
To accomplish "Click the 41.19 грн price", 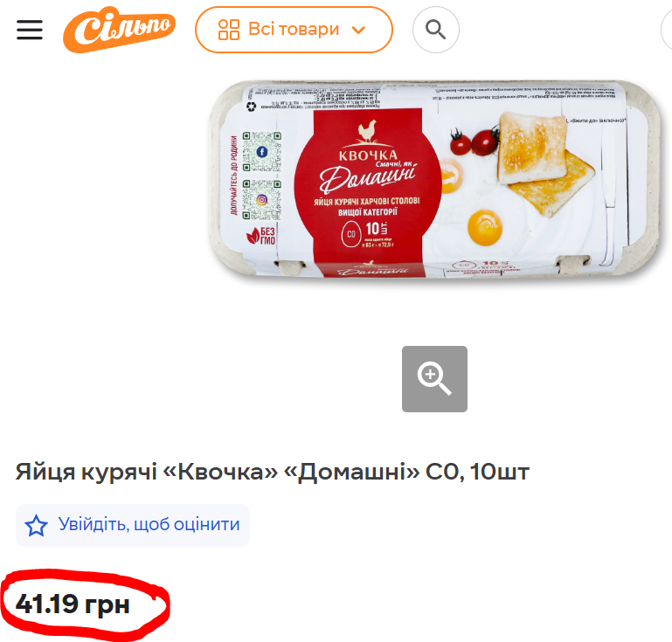I will 73,604.
